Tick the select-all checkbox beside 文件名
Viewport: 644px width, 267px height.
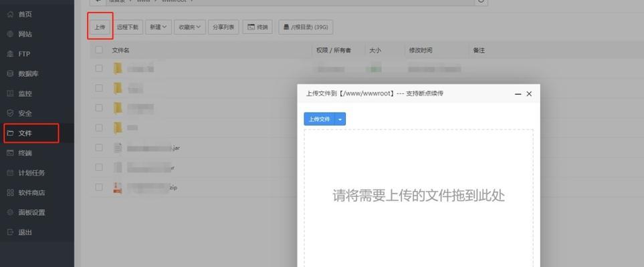pos(99,50)
